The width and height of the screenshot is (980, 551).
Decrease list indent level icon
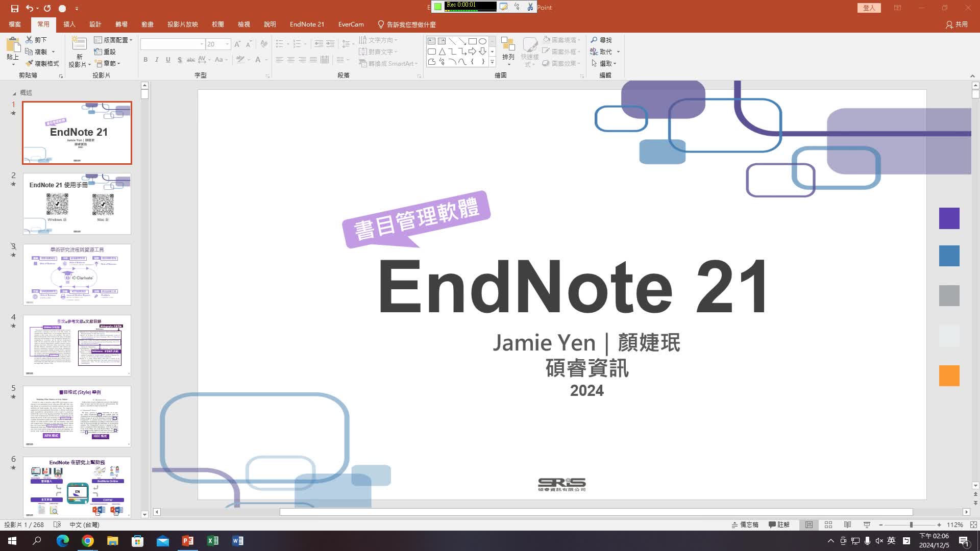(318, 44)
